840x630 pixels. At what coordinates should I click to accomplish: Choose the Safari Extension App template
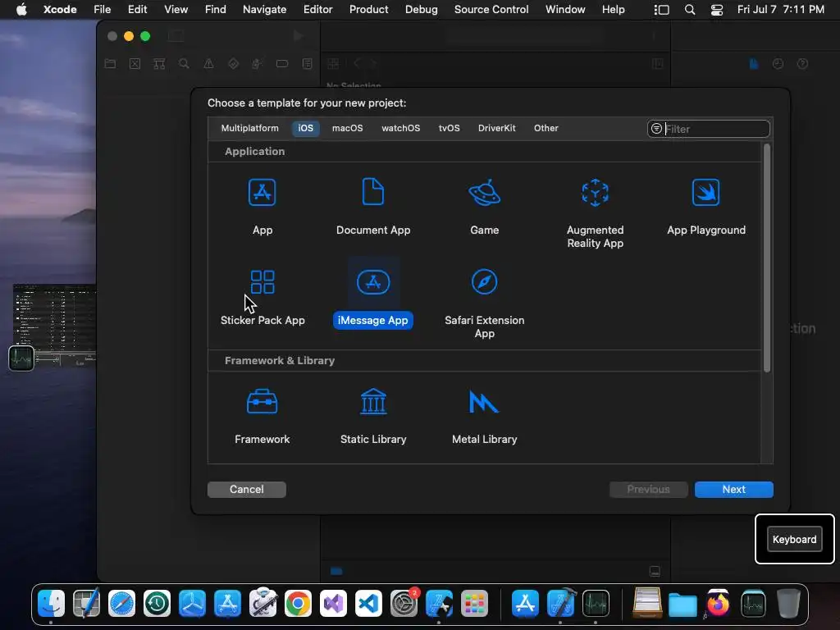[484, 304]
